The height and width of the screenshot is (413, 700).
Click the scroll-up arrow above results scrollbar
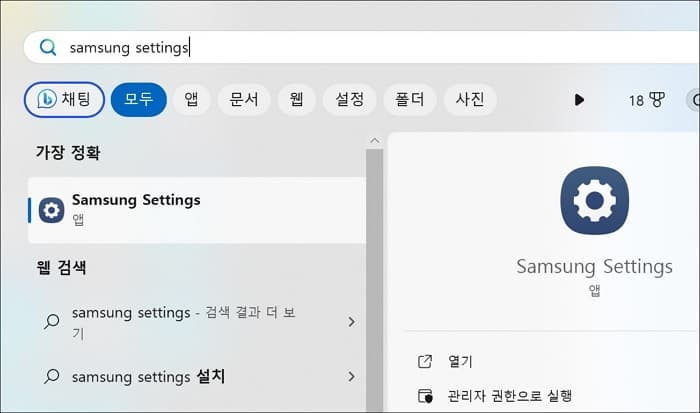[x=375, y=141]
